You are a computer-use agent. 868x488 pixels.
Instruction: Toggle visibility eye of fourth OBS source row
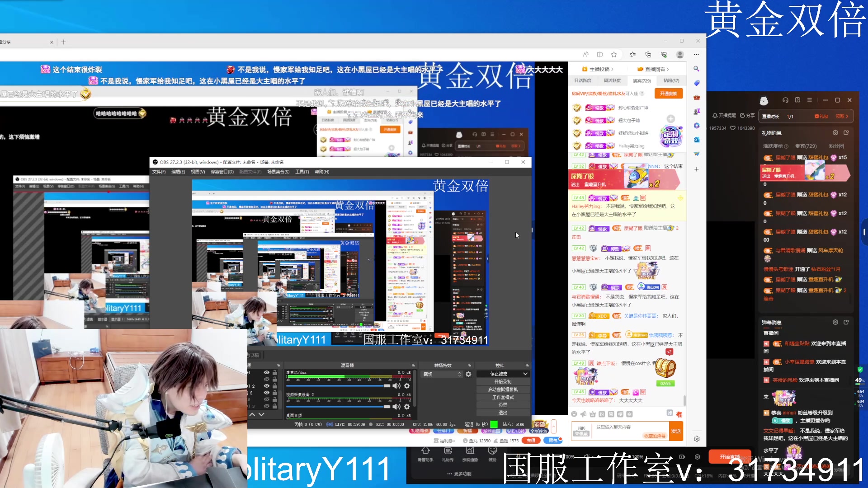click(x=267, y=393)
